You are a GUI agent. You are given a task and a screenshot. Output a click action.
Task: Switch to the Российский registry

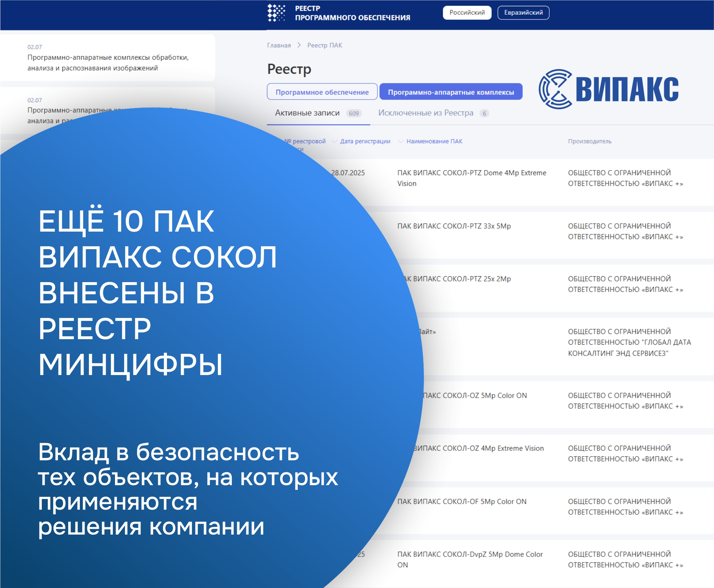click(467, 12)
